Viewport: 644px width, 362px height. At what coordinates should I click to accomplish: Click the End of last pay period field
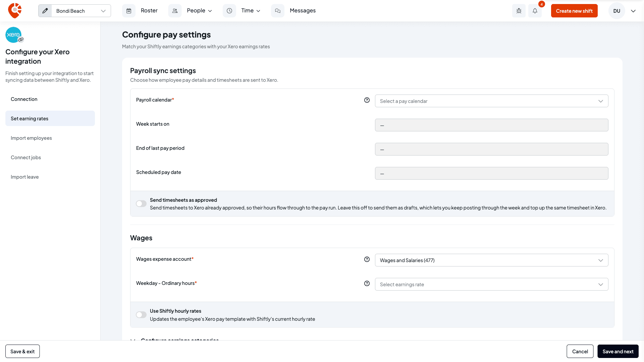(491, 149)
